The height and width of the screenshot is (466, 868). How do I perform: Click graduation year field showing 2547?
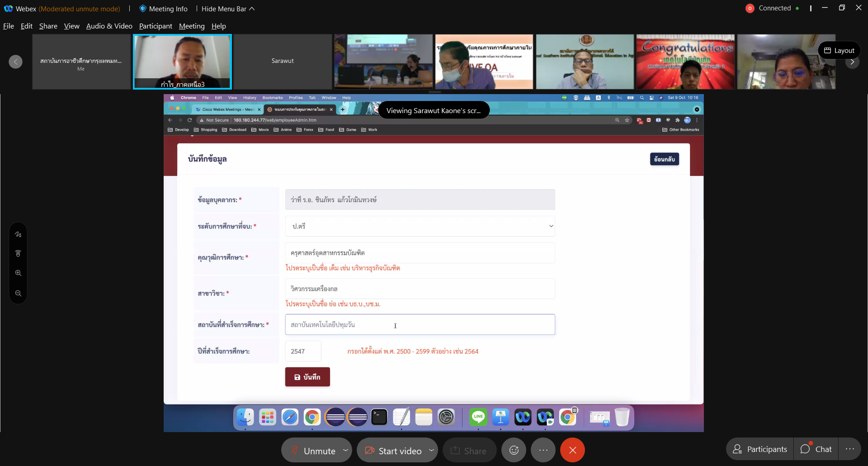(303, 351)
